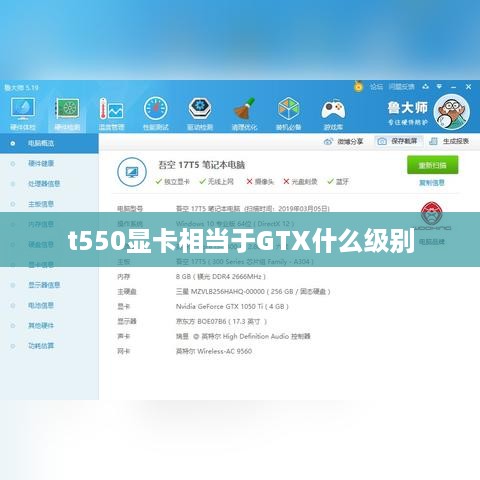The height and width of the screenshot is (480, 480).
Task: Click the skin/theme icon beside 问题反馈
Action: [x=425, y=87]
